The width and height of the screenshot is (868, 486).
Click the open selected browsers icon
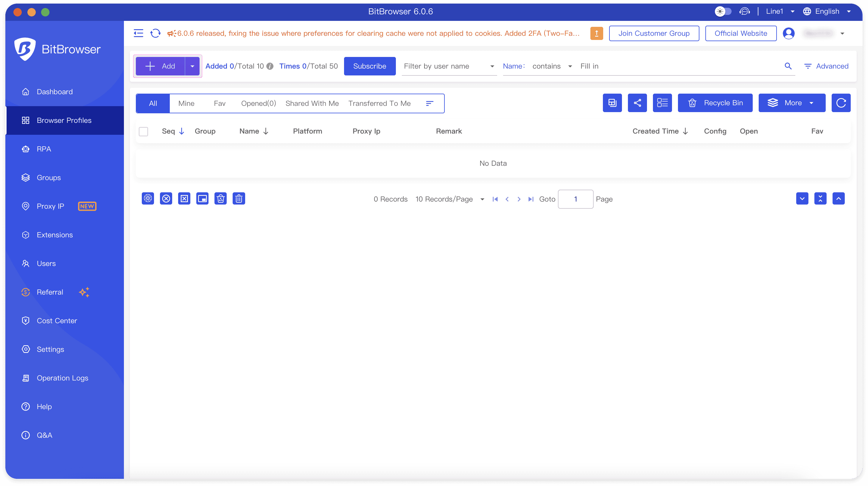(x=148, y=199)
